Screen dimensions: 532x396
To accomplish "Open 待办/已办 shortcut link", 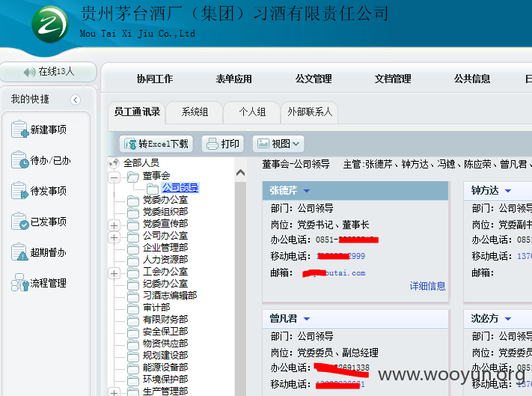I will [x=51, y=160].
